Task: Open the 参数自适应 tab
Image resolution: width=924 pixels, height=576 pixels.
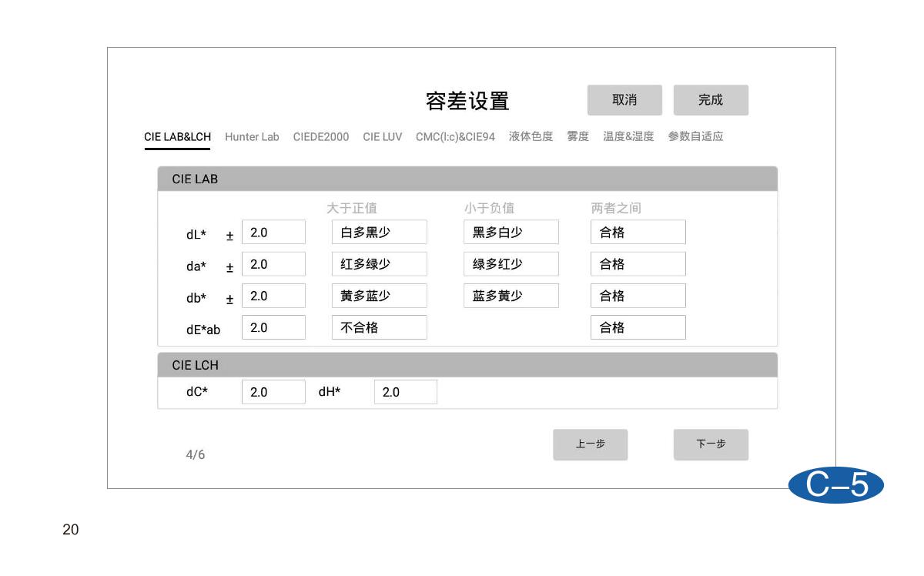Action: click(x=695, y=137)
